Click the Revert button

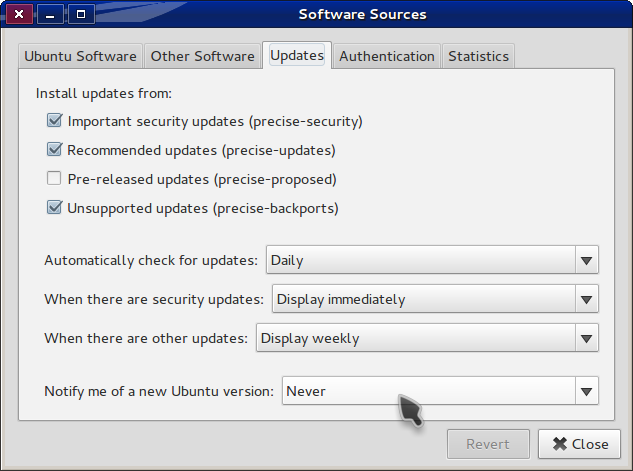[x=487, y=444]
